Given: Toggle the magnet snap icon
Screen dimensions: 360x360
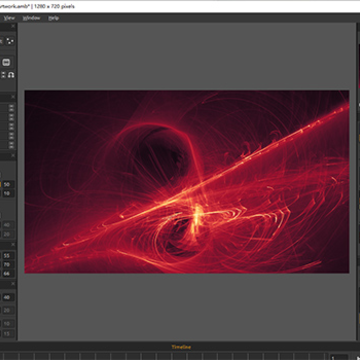Looking at the screenshot, I should [x=11, y=75].
